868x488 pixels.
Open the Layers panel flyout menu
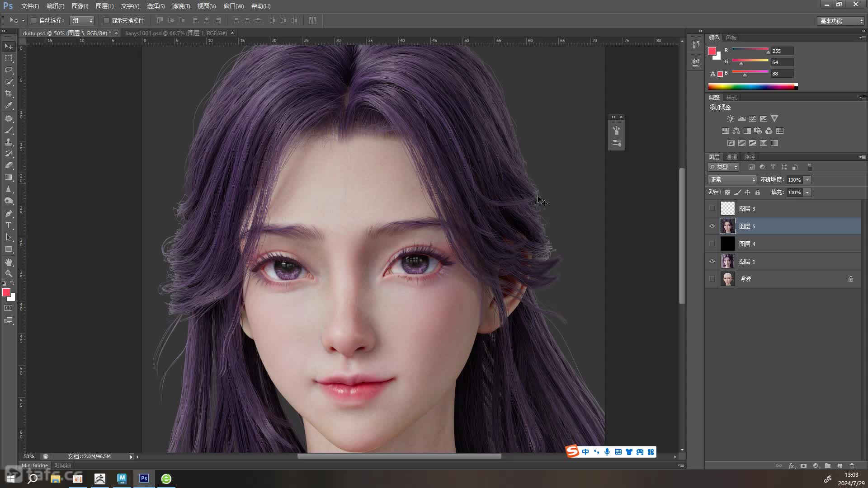click(x=863, y=157)
